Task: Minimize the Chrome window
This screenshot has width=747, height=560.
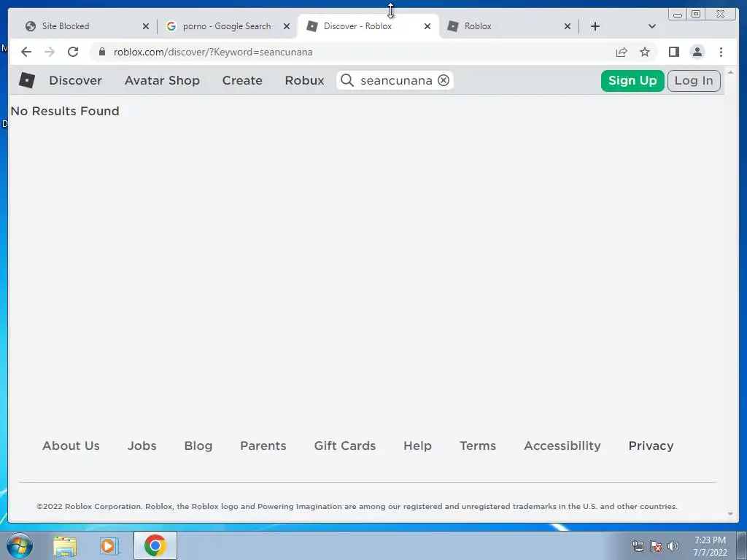Action: point(678,15)
